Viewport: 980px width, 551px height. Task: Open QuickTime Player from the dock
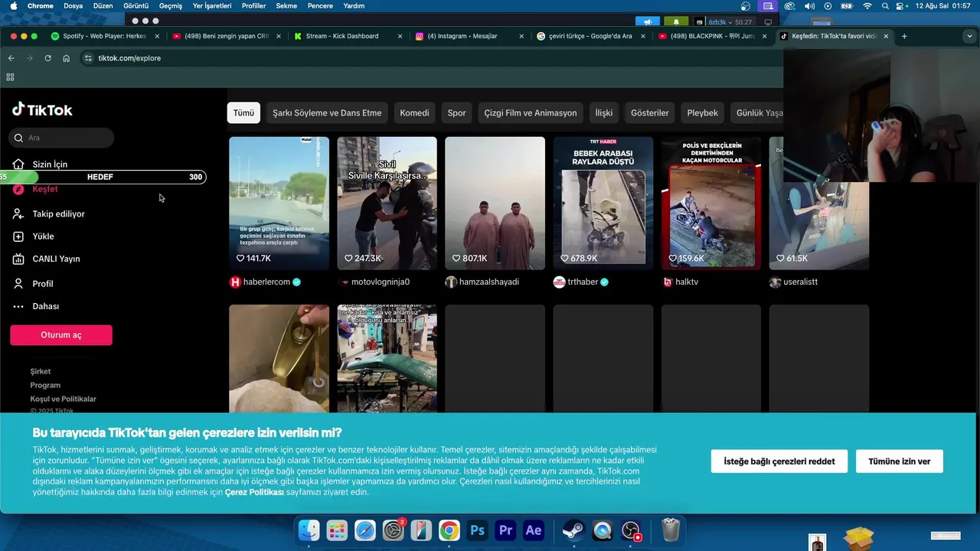click(x=603, y=530)
